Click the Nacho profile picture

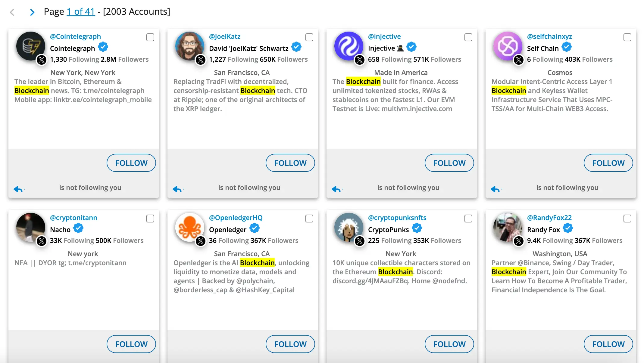30,227
